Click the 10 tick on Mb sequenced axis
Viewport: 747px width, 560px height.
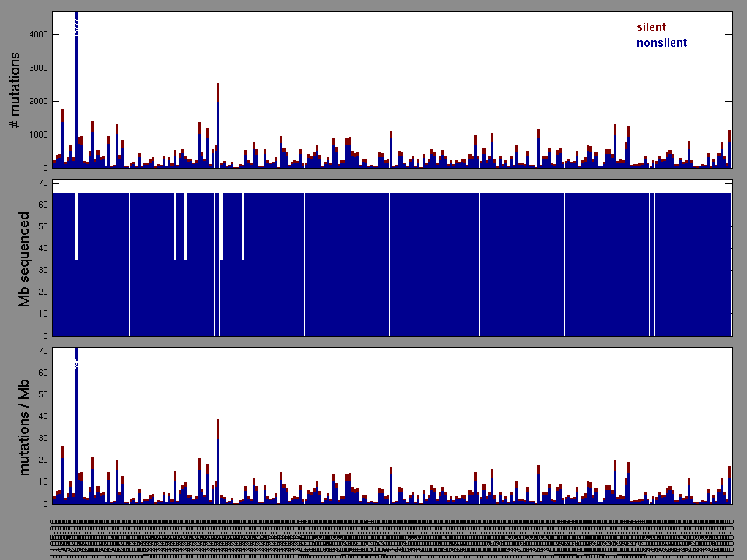pyautogui.click(x=44, y=314)
